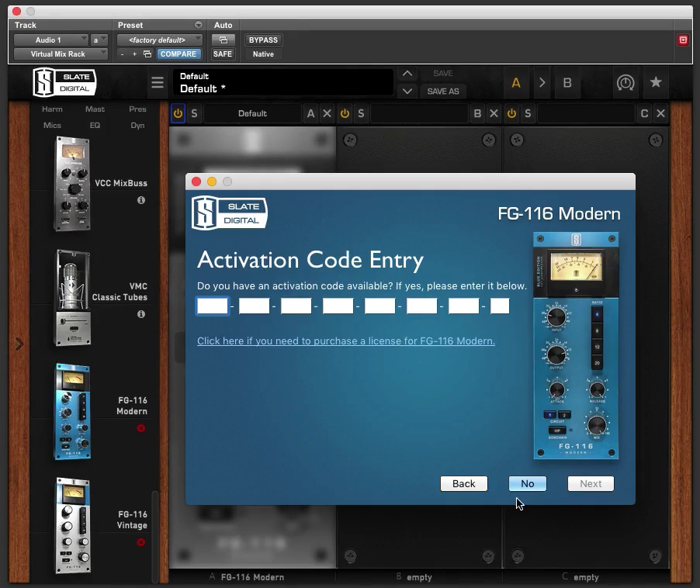Toggle power for rack slot B
700x588 pixels.
click(x=345, y=113)
